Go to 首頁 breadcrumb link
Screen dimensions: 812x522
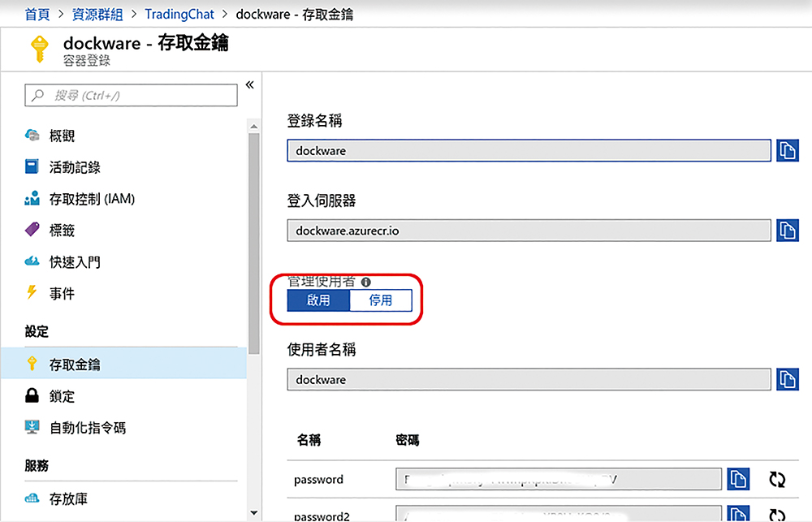[x=37, y=14]
